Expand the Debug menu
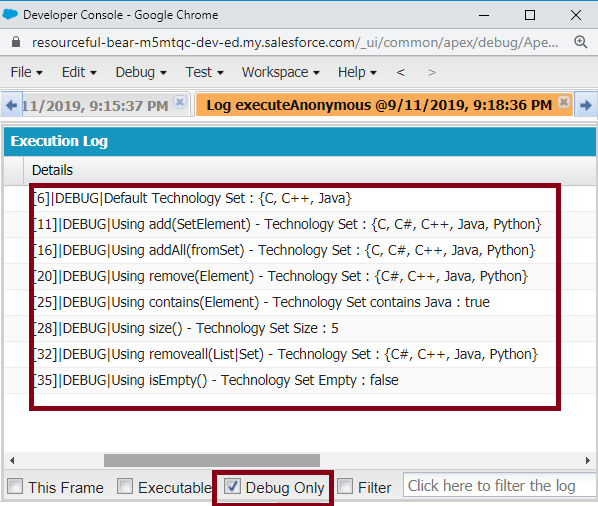The image size is (598, 506). pyautogui.click(x=141, y=72)
